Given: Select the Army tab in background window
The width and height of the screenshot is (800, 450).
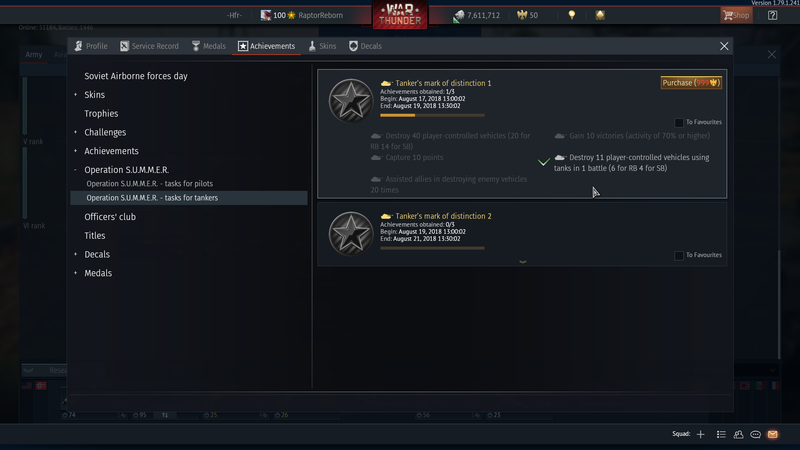Looking at the screenshot, I should pyautogui.click(x=34, y=55).
